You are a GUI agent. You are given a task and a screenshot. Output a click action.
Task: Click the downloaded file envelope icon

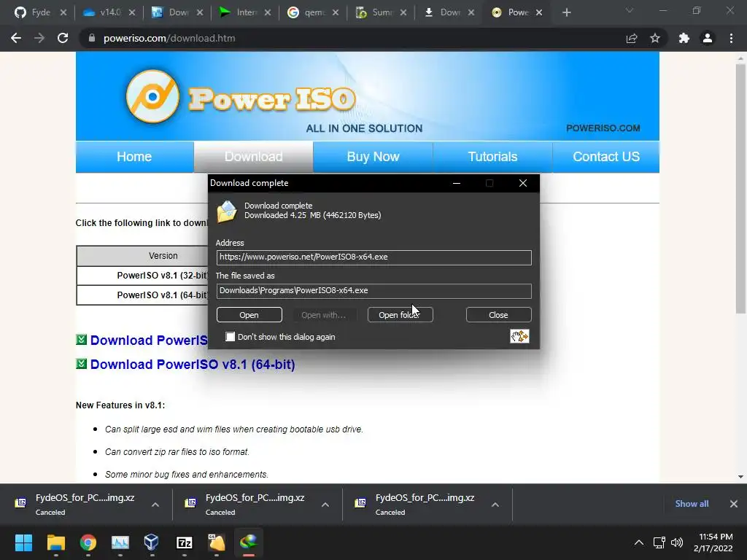[227, 211]
